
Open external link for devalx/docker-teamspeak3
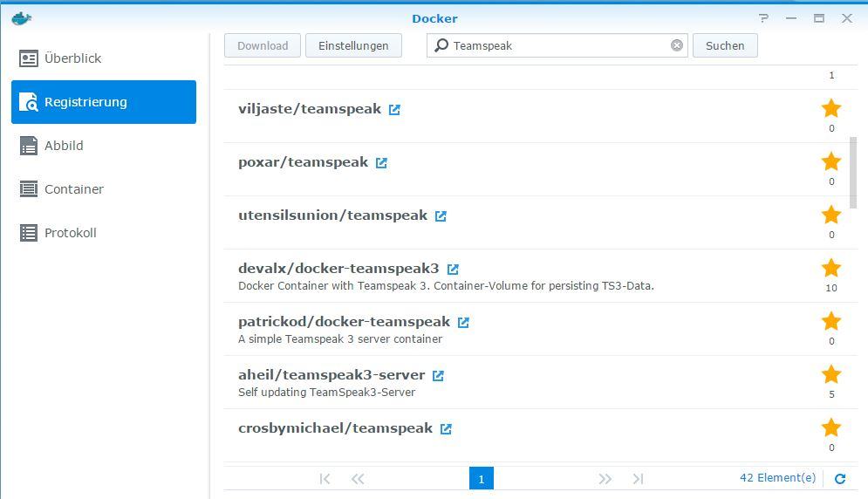click(x=453, y=270)
